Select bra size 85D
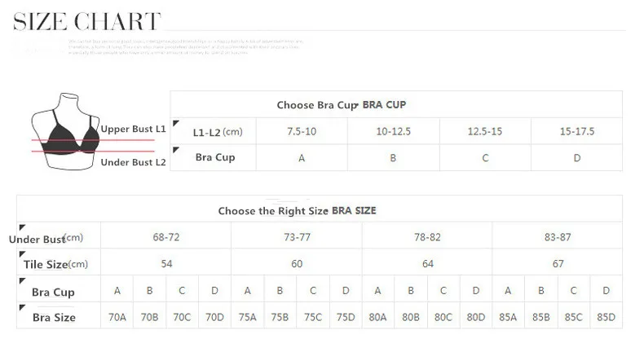Screen dimensions: 644x352 tap(607, 316)
